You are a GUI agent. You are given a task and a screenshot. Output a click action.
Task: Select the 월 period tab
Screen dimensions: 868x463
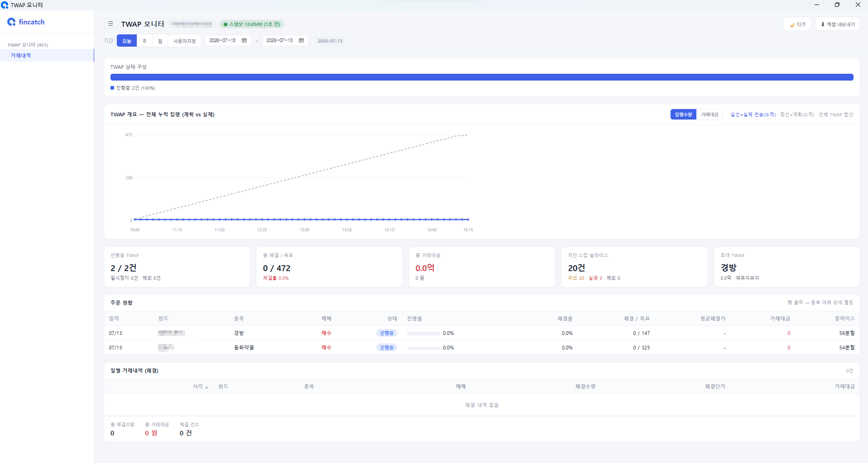pyautogui.click(x=160, y=41)
